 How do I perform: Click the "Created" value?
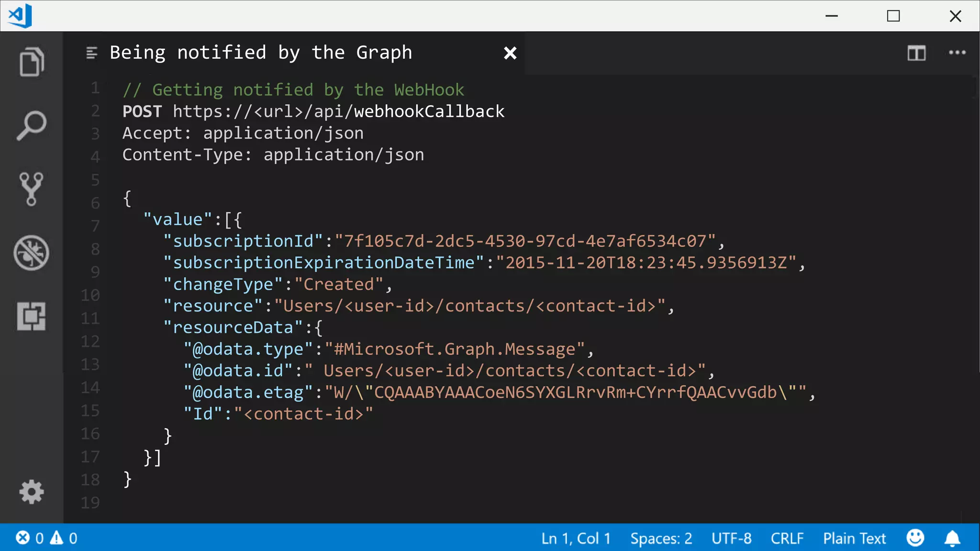[x=339, y=285]
